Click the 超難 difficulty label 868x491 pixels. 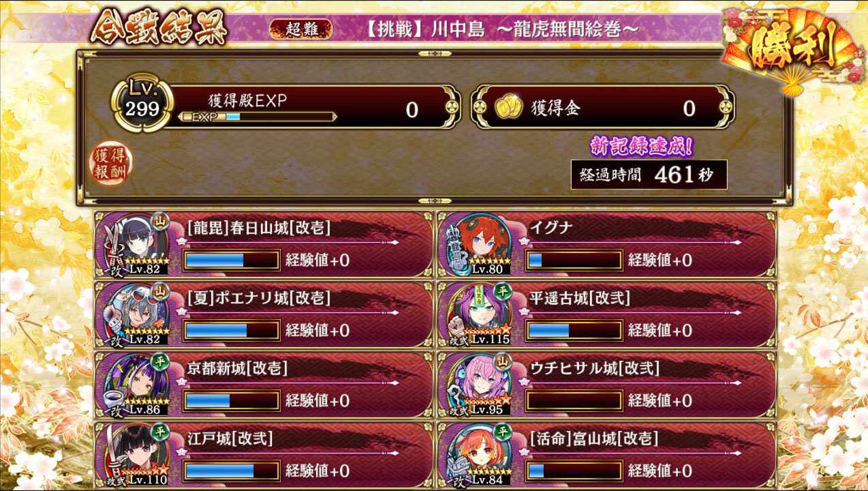tap(301, 29)
